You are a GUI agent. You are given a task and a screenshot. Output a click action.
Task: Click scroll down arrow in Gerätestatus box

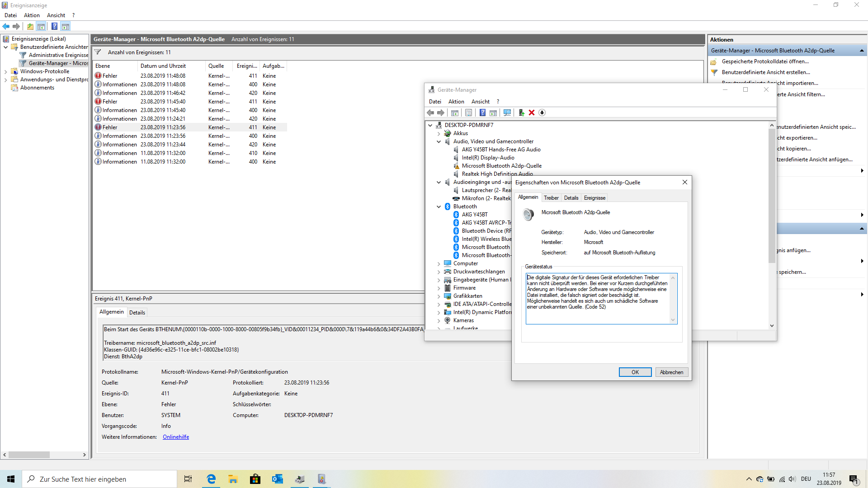pyautogui.click(x=673, y=320)
